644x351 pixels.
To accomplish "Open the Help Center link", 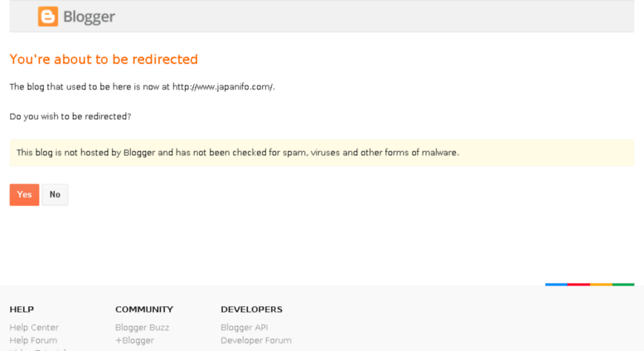I will tap(34, 328).
